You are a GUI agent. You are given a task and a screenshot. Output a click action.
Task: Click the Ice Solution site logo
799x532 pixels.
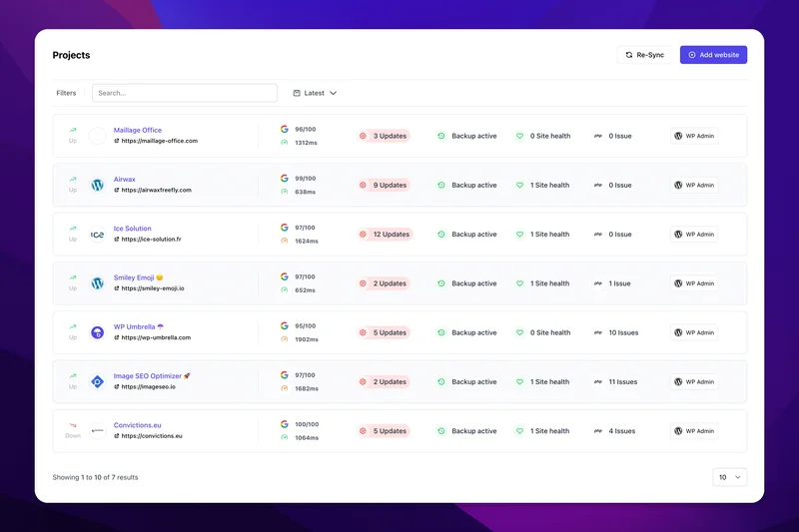(x=97, y=235)
